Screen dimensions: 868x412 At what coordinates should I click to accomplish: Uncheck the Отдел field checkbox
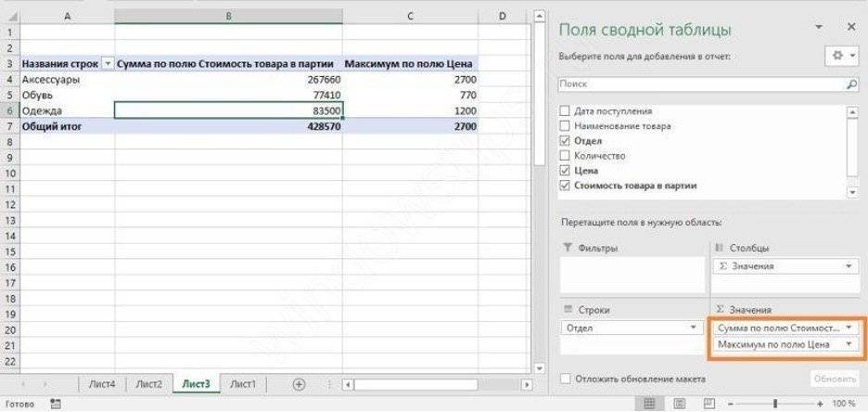click(x=566, y=141)
